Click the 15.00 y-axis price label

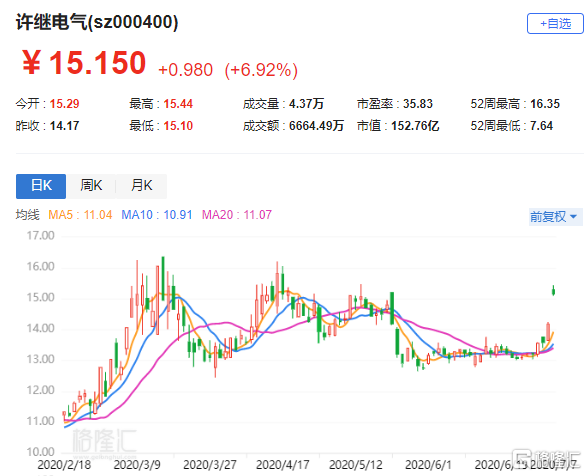40,298
